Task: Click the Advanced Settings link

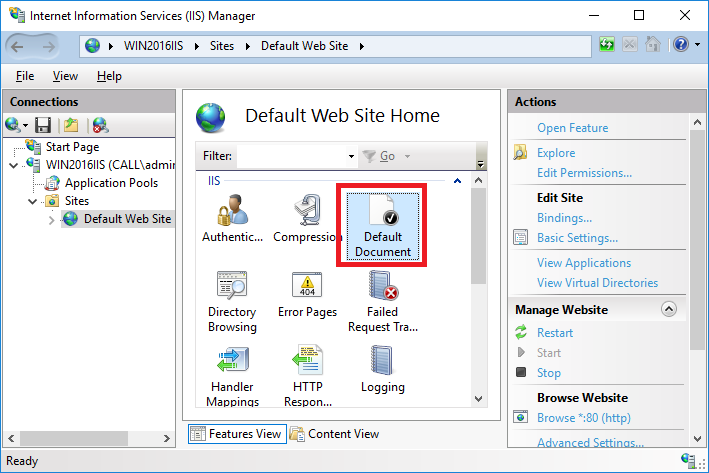Action: point(590,442)
